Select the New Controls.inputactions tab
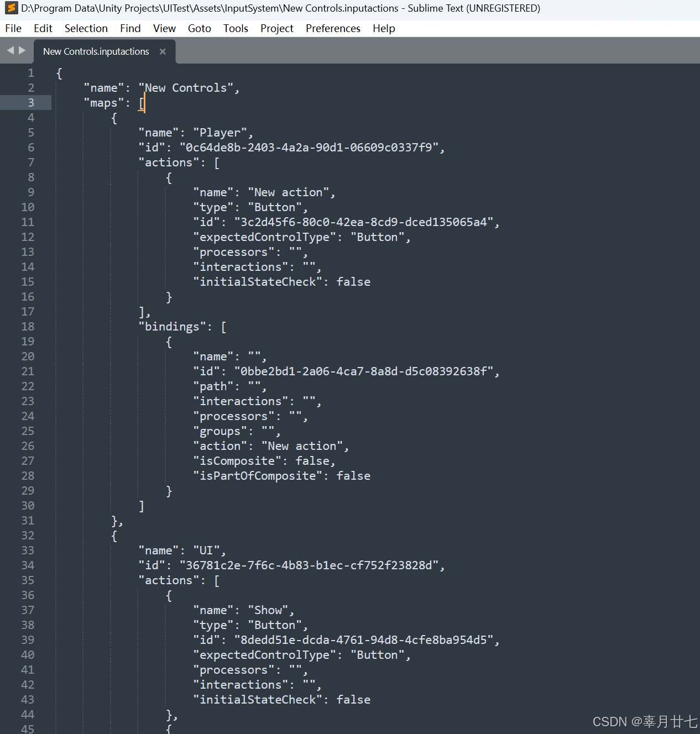 click(x=96, y=51)
